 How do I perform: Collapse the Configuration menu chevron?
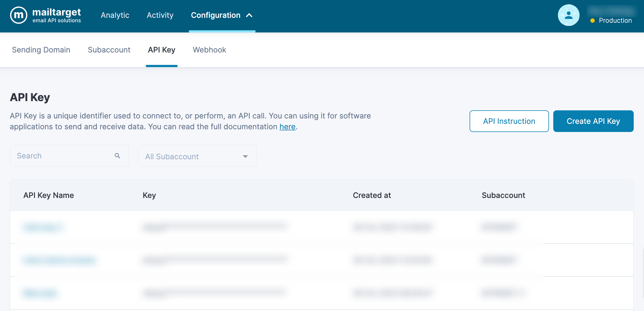click(x=249, y=15)
